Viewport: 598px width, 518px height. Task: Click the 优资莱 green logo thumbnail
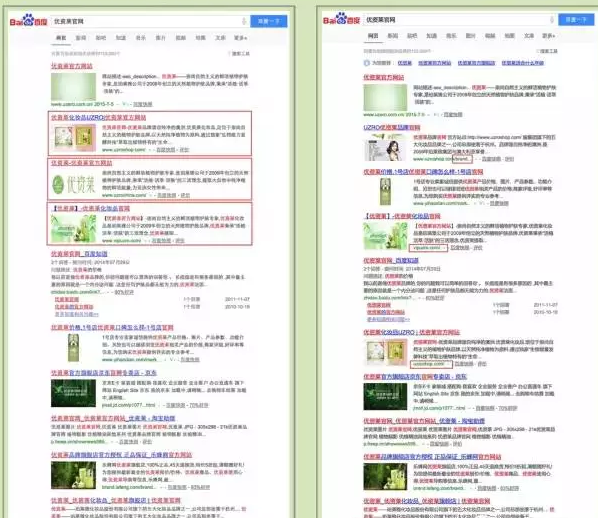(74, 184)
